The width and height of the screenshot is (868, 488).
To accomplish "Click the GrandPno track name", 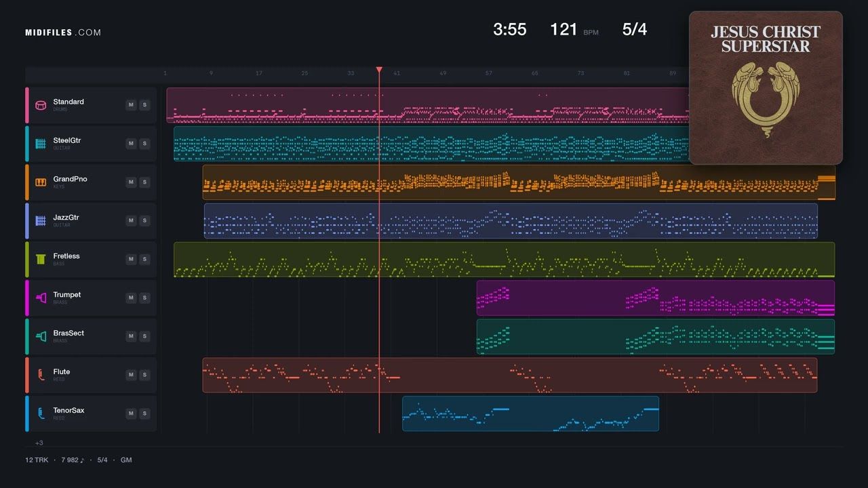I will click(x=70, y=179).
